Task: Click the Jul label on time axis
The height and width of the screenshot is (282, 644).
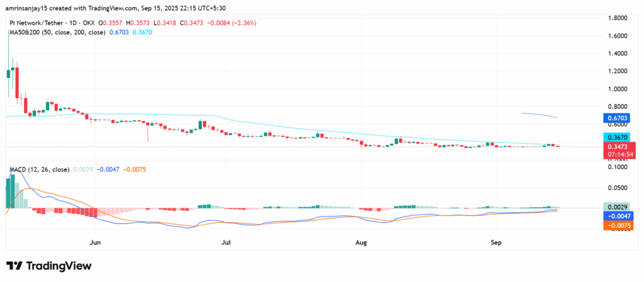Action: (x=226, y=243)
